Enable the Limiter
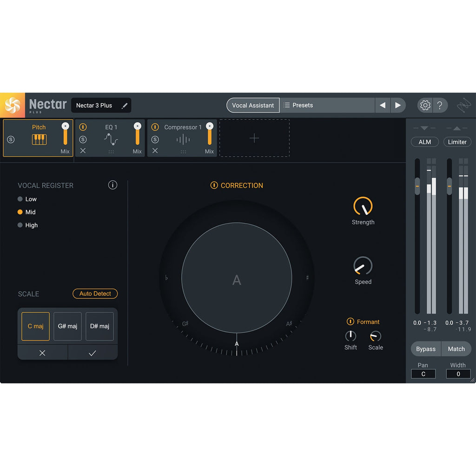The height and width of the screenshot is (476, 476). pos(457,142)
